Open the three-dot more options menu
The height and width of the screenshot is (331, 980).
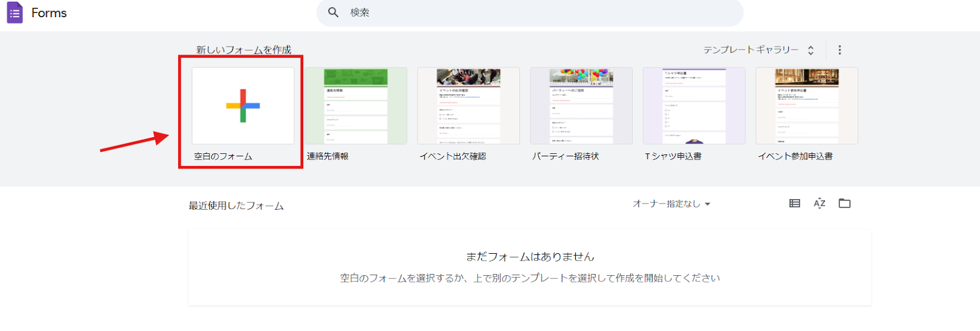click(x=840, y=50)
